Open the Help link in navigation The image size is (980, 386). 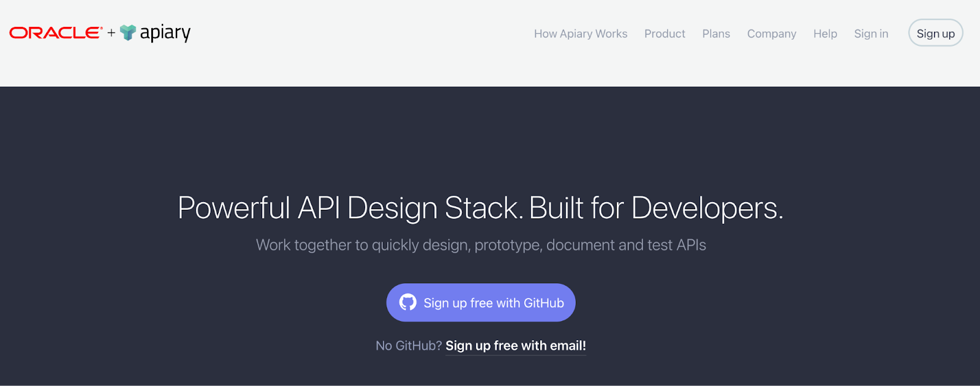825,34
